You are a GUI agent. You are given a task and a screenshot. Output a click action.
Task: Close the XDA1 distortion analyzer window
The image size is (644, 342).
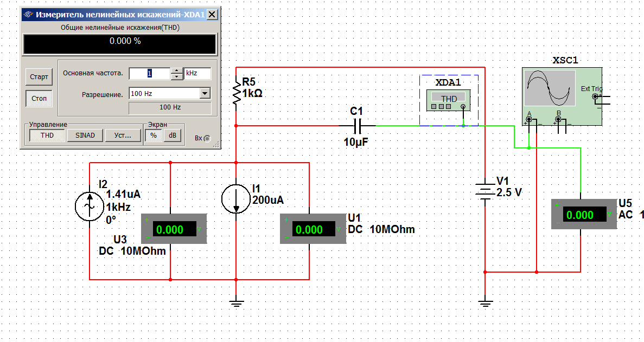pos(212,15)
